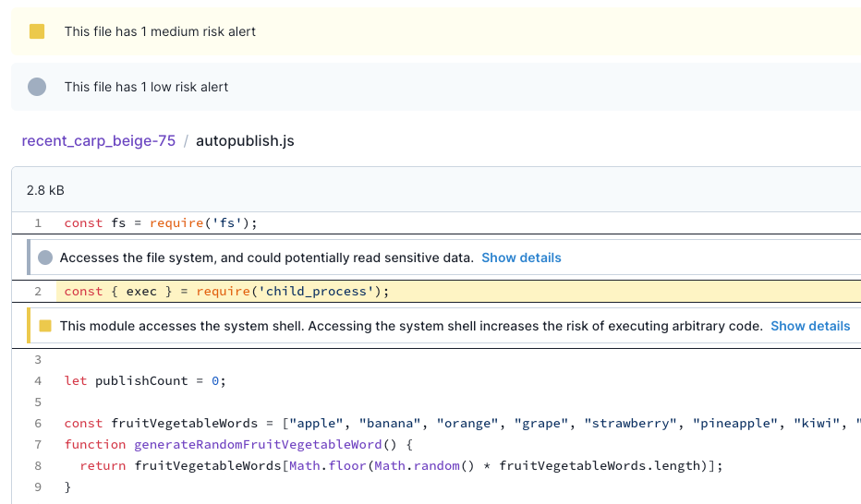
Task: Click line number 4 in gutter
Action: point(38,380)
